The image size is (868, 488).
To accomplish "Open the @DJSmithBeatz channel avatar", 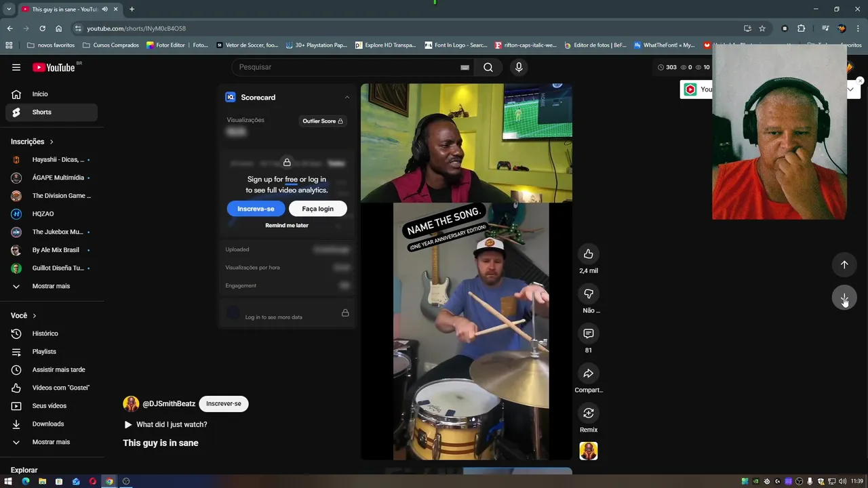I will pos(131,404).
